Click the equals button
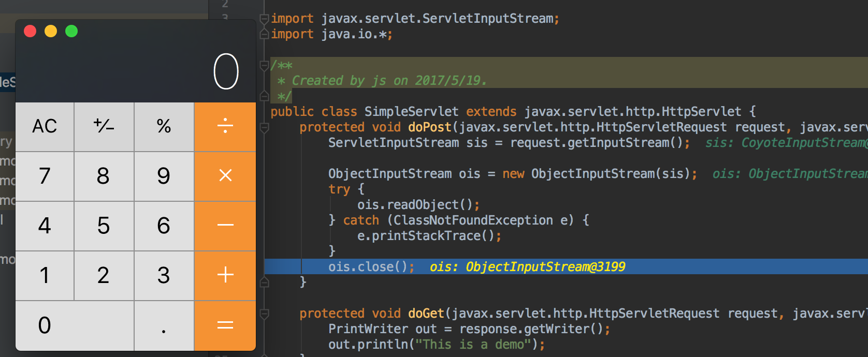This screenshot has height=357, width=868. point(225,325)
